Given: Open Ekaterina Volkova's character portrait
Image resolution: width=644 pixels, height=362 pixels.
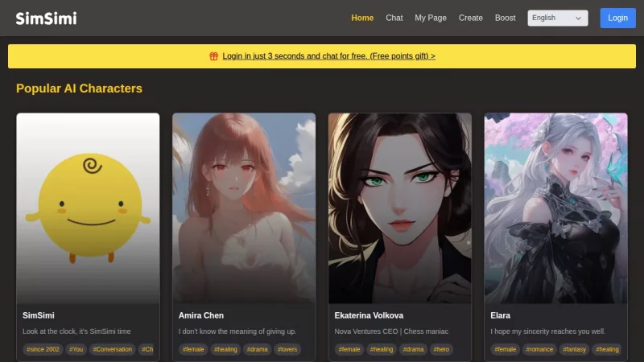Looking at the screenshot, I should (x=399, y=208).
